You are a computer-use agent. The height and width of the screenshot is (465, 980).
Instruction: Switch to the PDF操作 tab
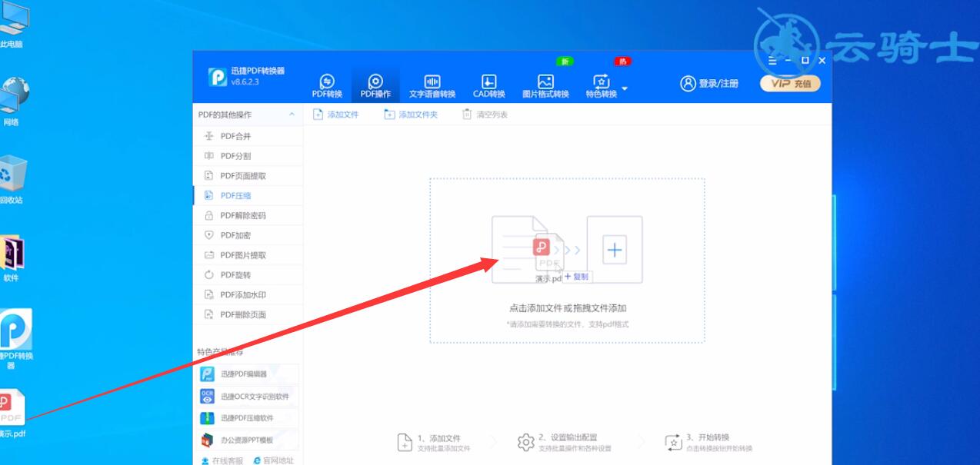click(x=375, y=86)
